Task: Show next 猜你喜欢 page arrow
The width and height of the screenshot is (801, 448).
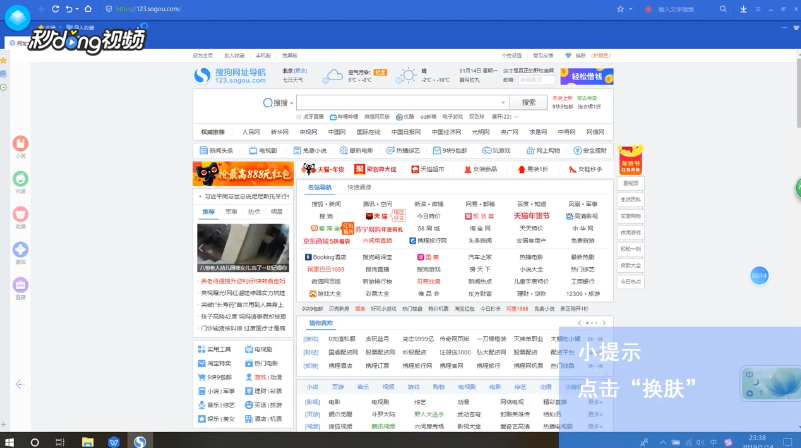Action: (604, 323)
